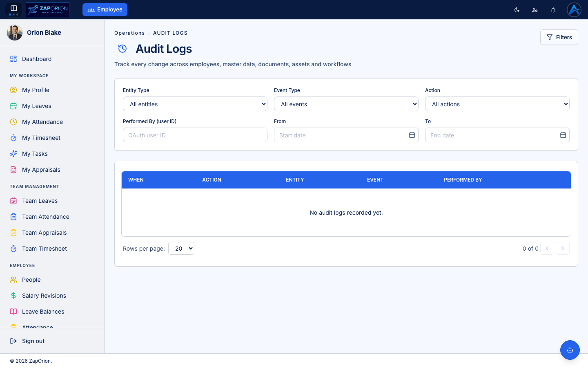Open Team Timesheet menu item
588x368 pixels.
[52, 249]
